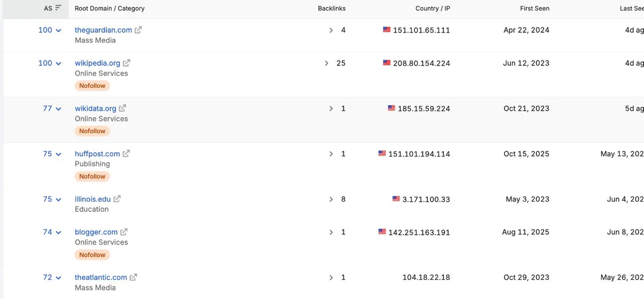Expand the 25 backlinks row for wikipedia.org
Viewport: 644px width, 299px height.
click(x=327, y=63)
